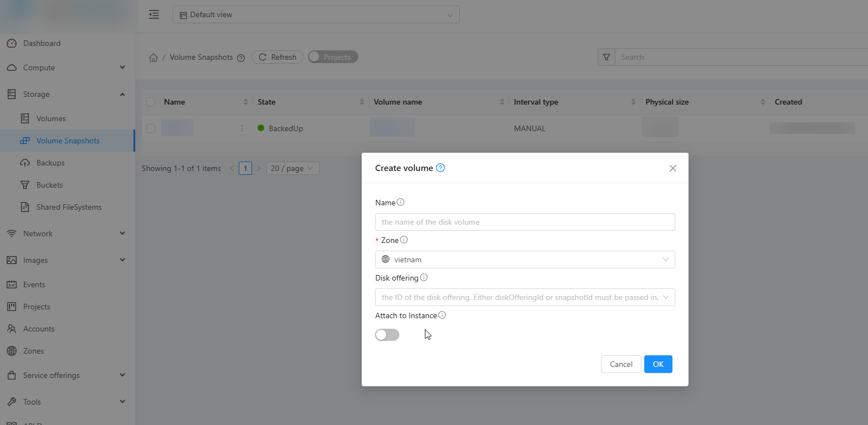Open the Disk offering dropdown
This screenshot has width=868, height=425.
(525, 297)
